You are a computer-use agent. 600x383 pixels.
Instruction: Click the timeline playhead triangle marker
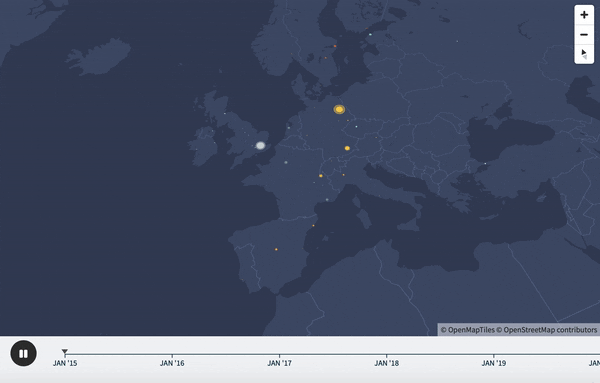point(65,351)
